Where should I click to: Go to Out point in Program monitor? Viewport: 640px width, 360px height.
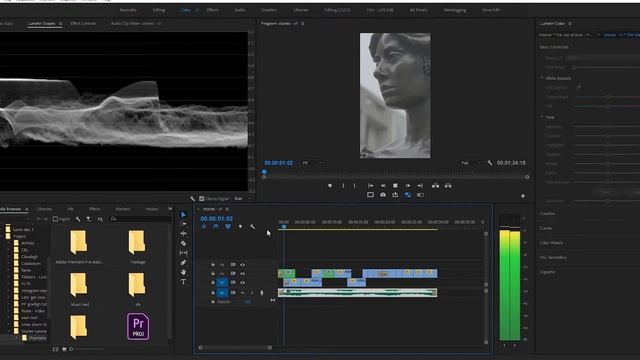pyautogui.click(x=420, y=186)
